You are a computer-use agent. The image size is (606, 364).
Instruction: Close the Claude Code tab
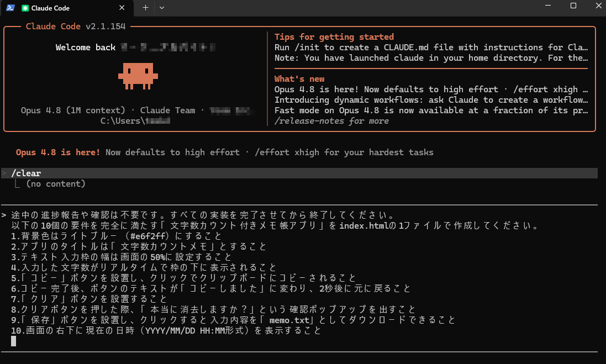(122, 8)
